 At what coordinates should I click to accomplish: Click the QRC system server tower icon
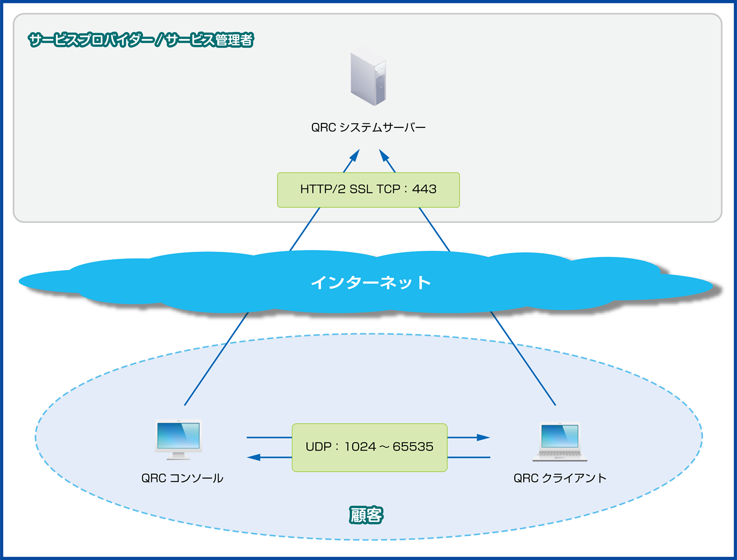click(x=368, y=79)
